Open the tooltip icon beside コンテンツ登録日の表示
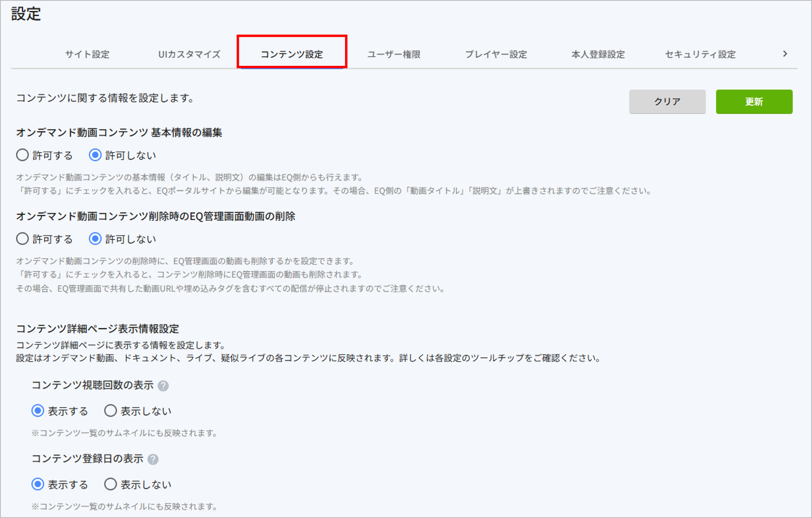The width and height of the screenshot is (812, 518). pos(153,459)
